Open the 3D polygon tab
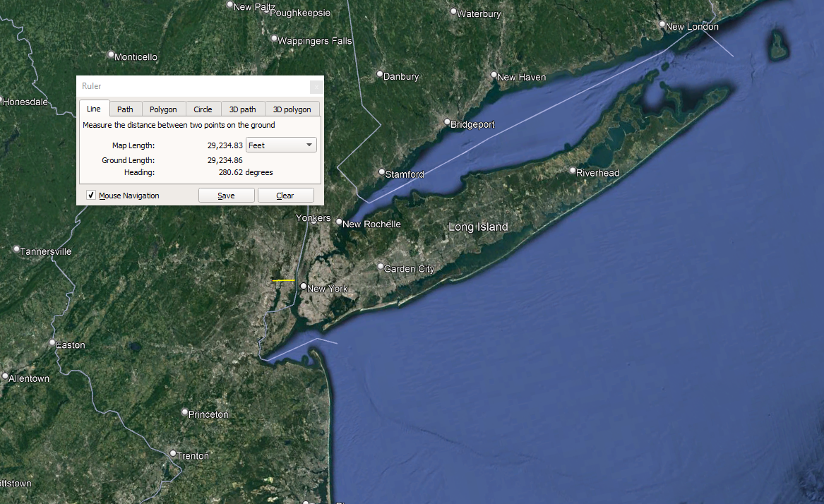Screen dimensions: 824x504 292,109
